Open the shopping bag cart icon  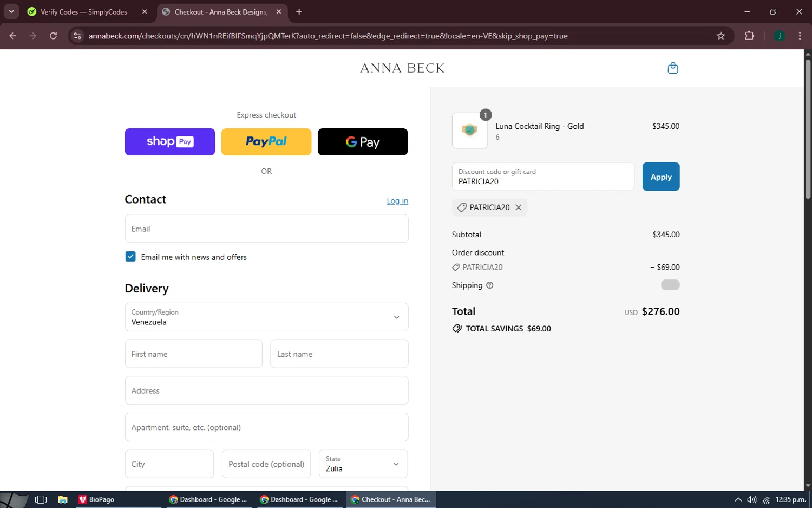point(673,68)
